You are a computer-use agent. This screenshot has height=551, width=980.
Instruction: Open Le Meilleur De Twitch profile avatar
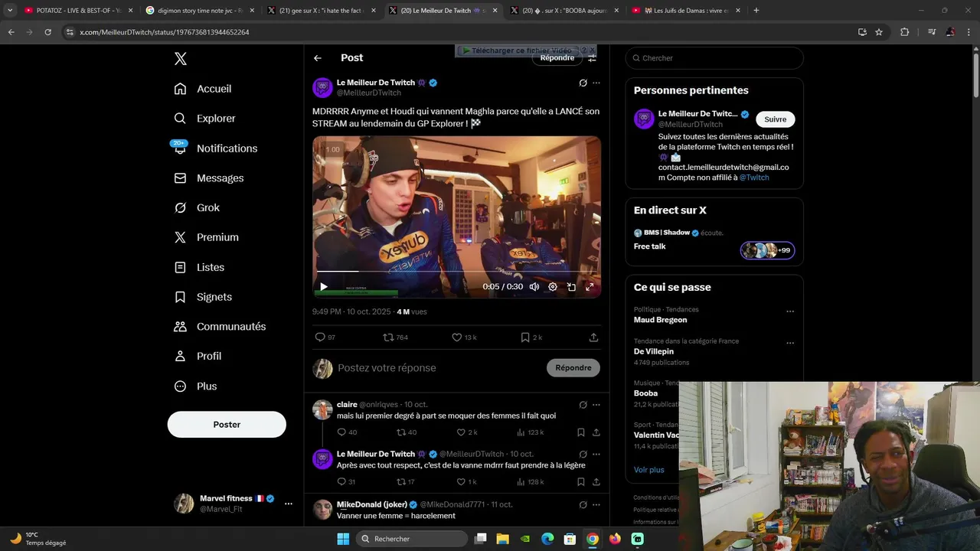(x=322, y=88)
